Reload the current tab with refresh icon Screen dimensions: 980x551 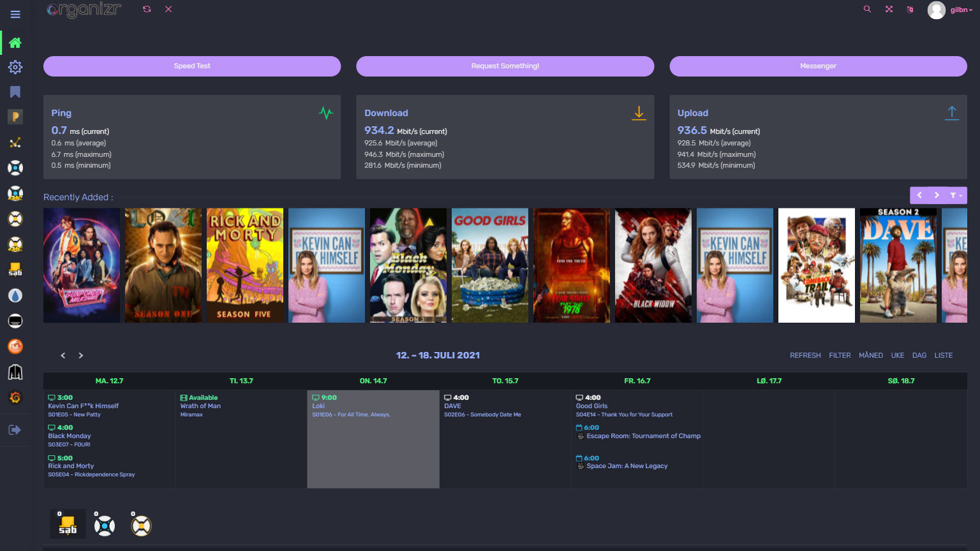pos(147,10)
